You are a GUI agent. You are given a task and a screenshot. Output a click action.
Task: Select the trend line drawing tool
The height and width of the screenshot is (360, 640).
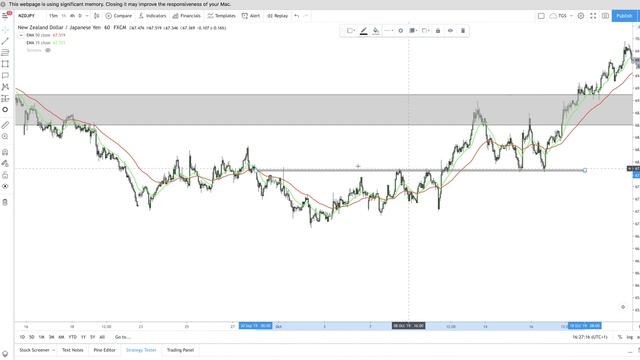(5, 41)
